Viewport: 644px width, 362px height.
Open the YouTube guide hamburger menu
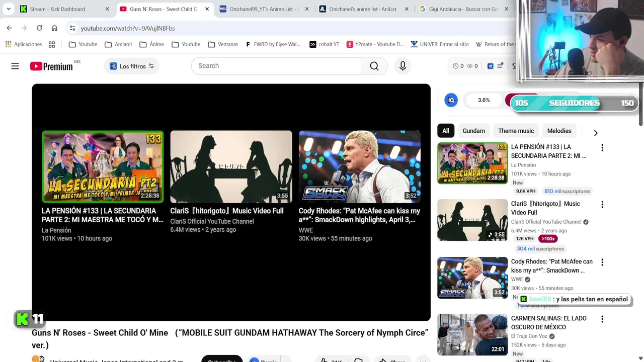pyautogui.click(x=15, y=66)
